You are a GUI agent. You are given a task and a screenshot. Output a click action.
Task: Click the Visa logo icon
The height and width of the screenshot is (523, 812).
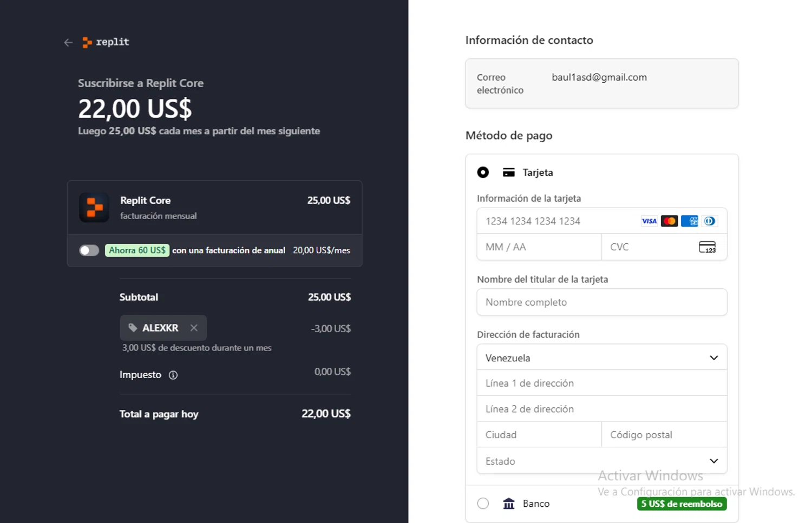click(x=649, y=221)
